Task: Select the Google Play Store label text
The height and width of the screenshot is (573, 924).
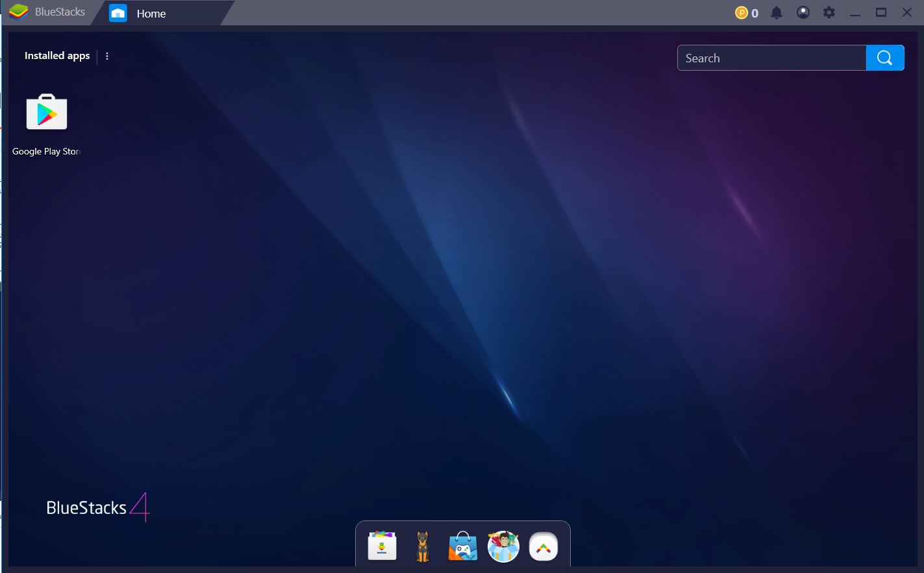Action: 45,151
